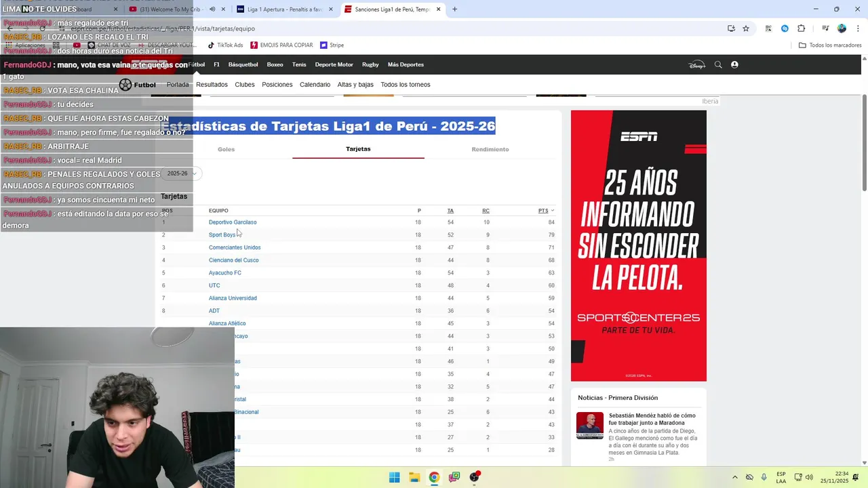Switch to the Rendimiento statistics tab
Viewport: 868px width, 488px height.
click(x=490, y=149)
